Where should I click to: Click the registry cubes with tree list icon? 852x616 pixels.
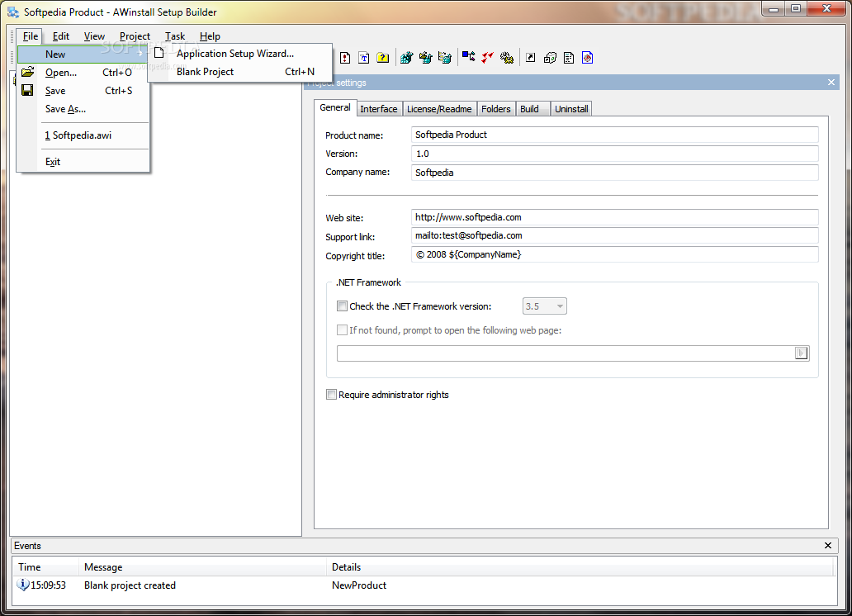click(x=444, y=58)
